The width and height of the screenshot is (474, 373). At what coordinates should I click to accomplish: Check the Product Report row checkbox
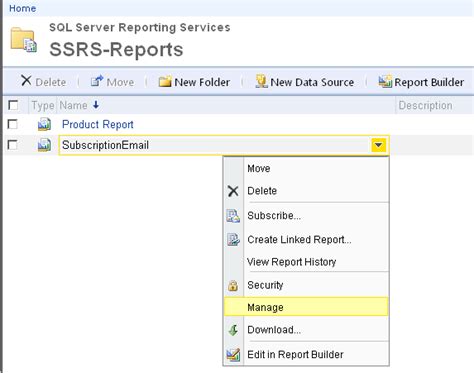click(x=13, y=124)
